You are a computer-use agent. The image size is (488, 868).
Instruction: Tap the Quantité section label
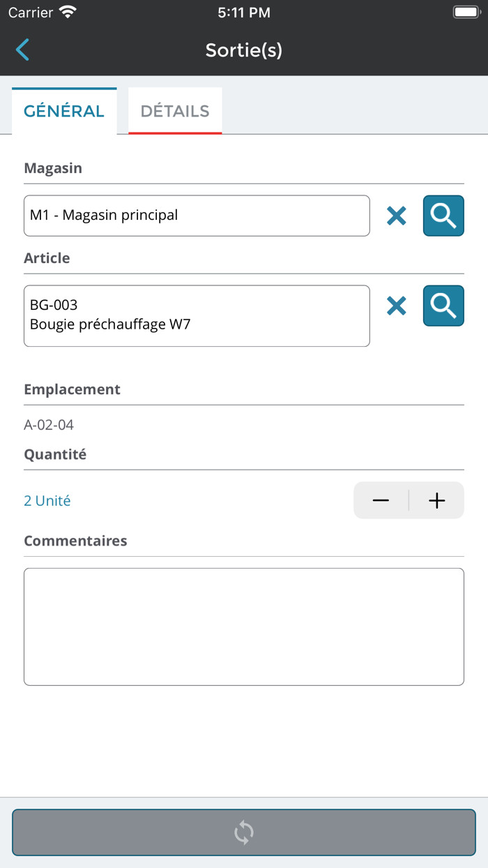coord(55,454)
